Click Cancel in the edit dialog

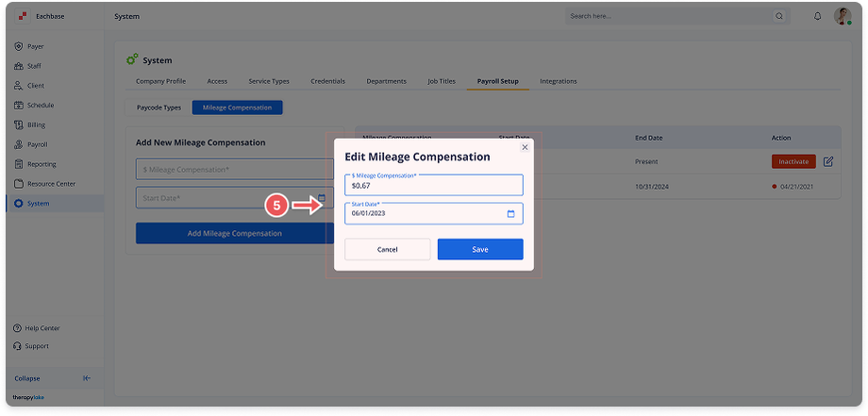(x=387, y=249)
